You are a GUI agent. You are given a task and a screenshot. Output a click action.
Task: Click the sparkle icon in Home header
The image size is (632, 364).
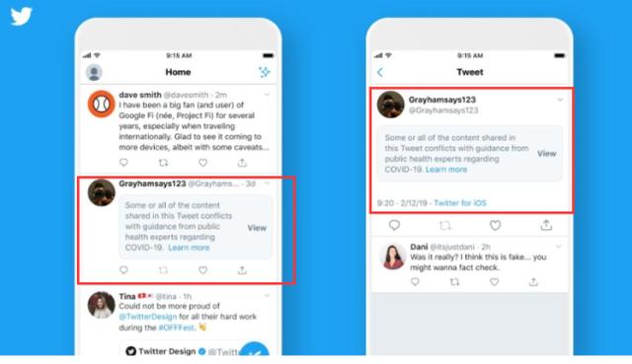pos(265,72)
